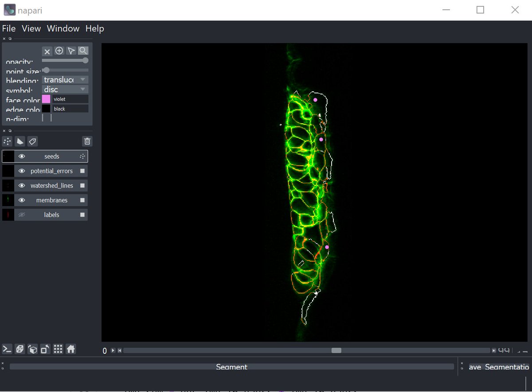The height and width of the screenshot is (392, 532).
Task: Click the face color text field
Action: pos(70,99)
